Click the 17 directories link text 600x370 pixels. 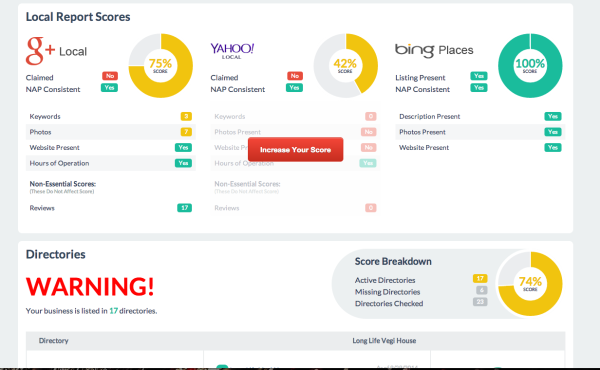[x=113, y=311]
